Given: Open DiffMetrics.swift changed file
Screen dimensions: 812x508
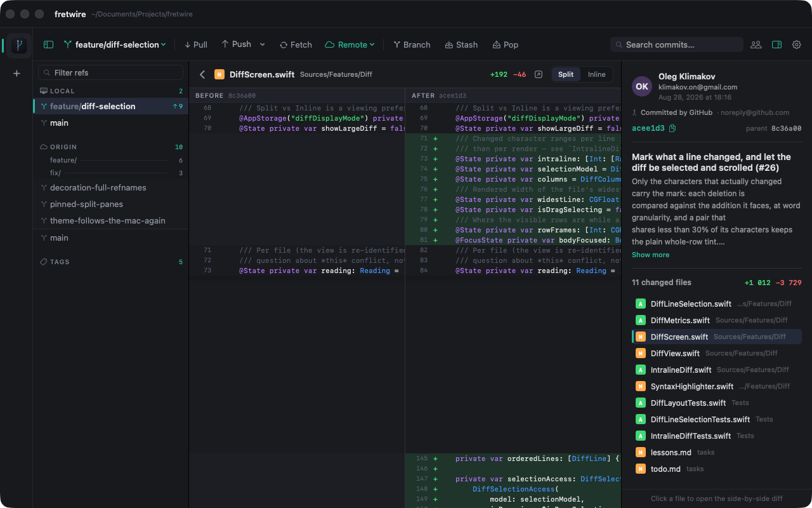Looking at the screenshot, I should tap(717, 320).
